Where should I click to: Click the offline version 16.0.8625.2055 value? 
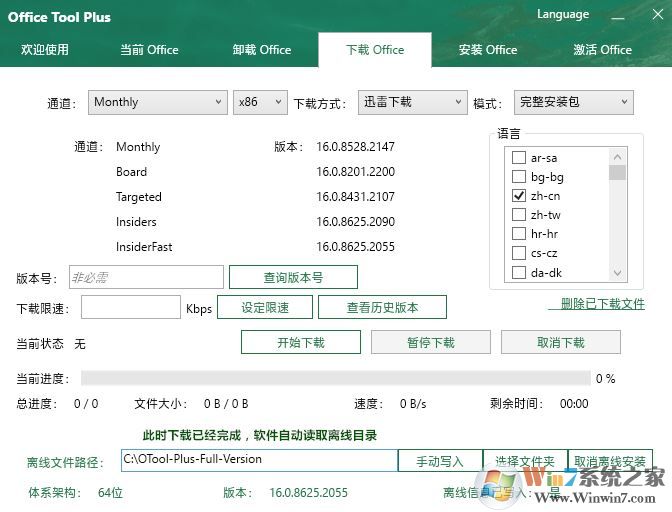coord(308,493)
